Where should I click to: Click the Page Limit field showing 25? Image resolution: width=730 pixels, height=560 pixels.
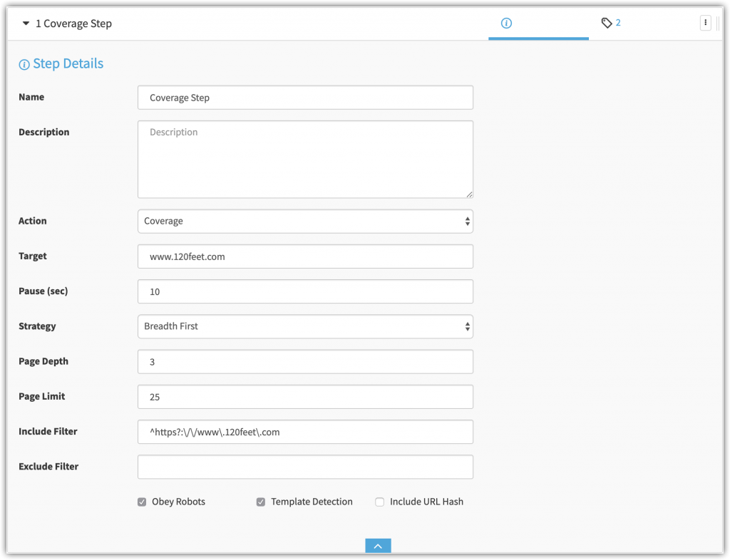[305, 397]
